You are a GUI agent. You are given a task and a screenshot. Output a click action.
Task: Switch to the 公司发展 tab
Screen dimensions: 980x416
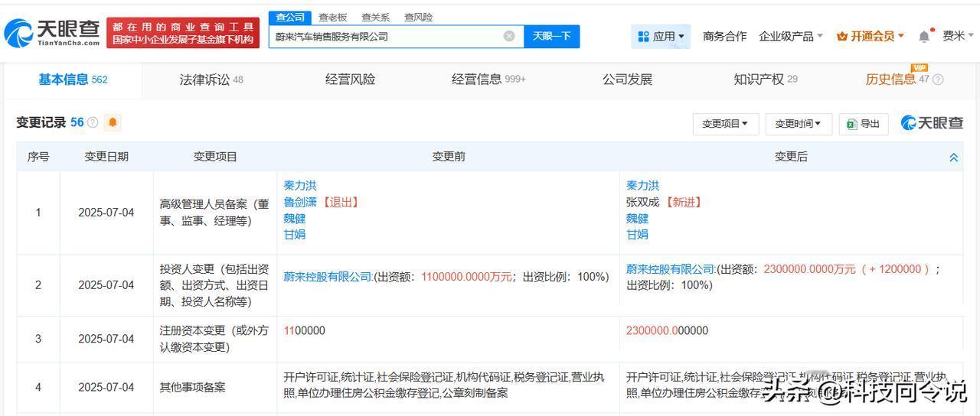pos(627,80)
